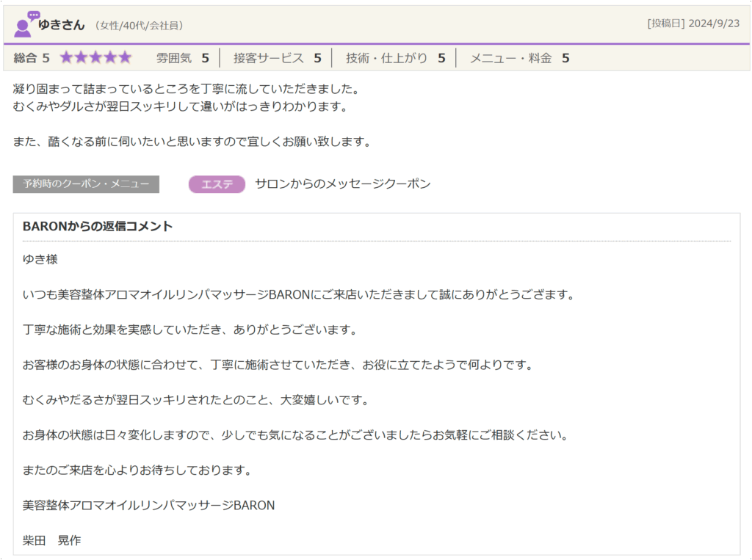Select the reviewer name ゆきさん
752x560 pixels.
pos(62,25)
